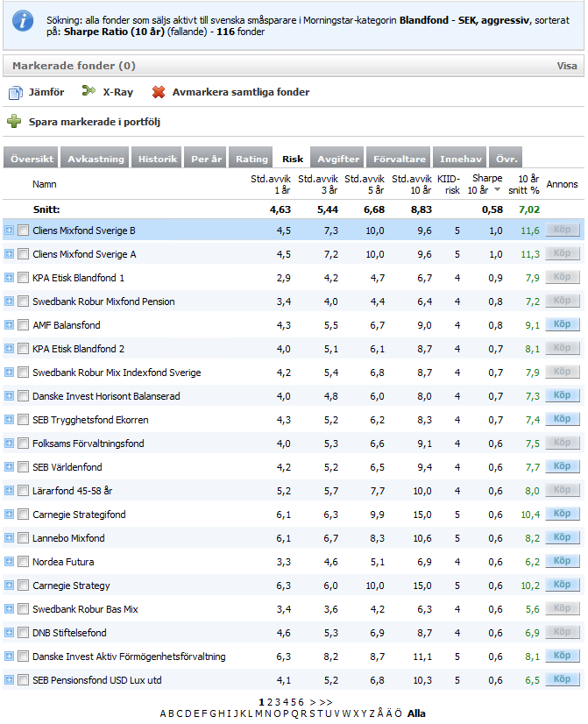Screen dimensions: 588x724
Task: Expand SEB Trygghetsfond Ekorren row
Action: 9,419
